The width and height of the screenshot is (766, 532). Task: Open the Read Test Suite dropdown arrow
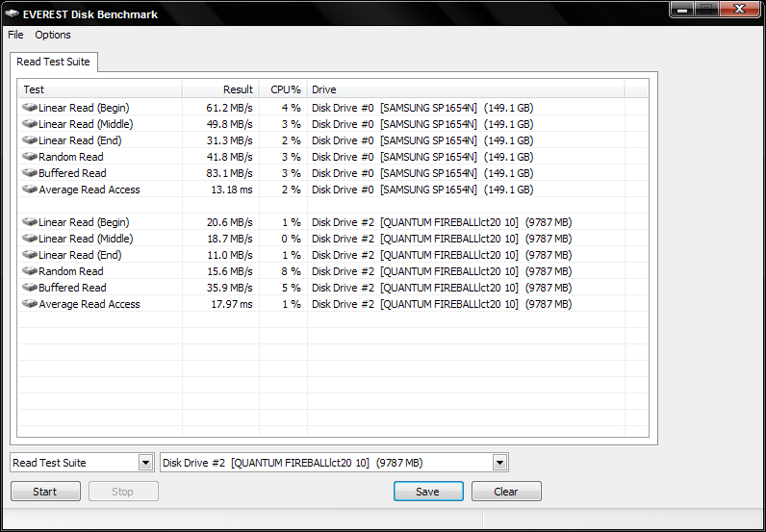145,462
